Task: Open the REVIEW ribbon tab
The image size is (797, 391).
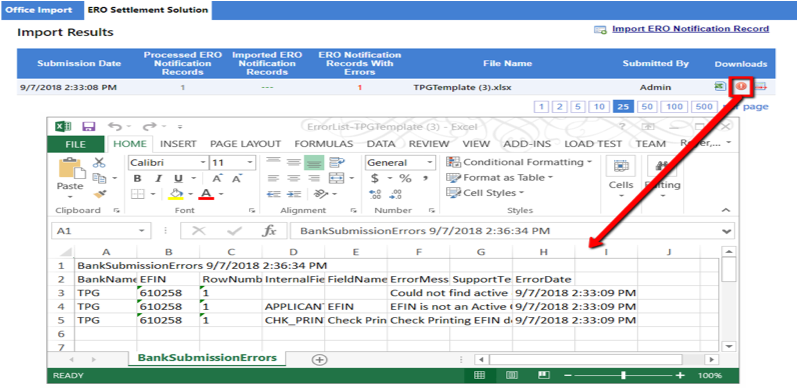Action: pos(429,144)
